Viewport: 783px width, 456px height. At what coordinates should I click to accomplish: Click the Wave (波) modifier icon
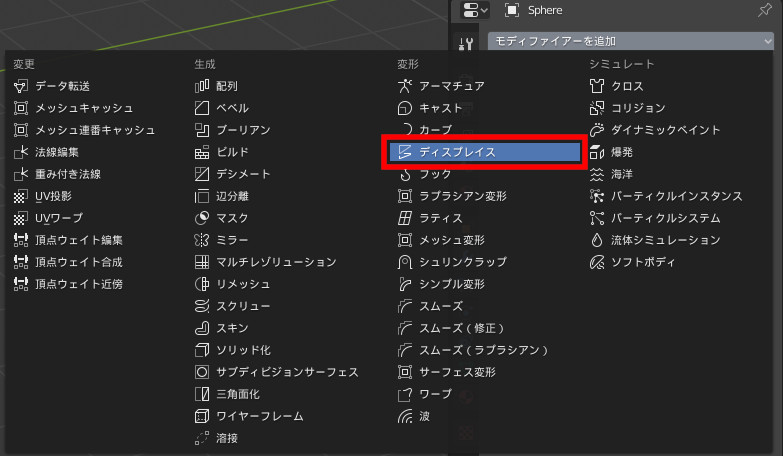tap(405, 416)
